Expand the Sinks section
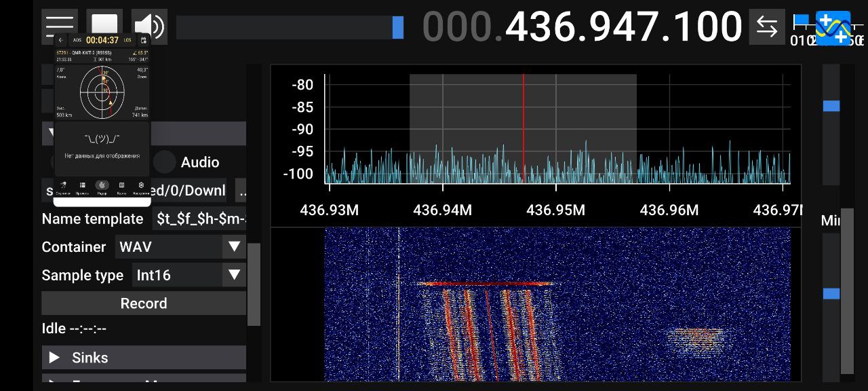Image resolution: width=868 pixels, height=391 pixels. tap(144, 358)
